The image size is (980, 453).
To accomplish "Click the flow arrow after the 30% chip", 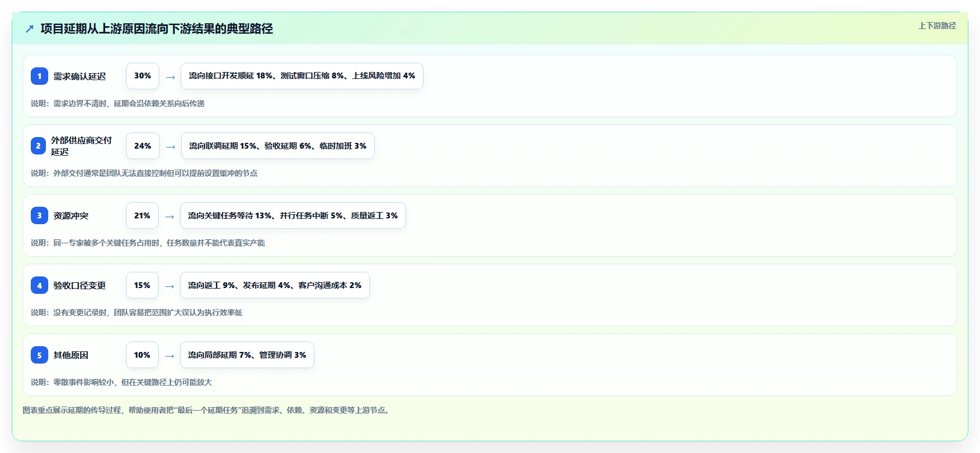I will [x=170, y=77].
